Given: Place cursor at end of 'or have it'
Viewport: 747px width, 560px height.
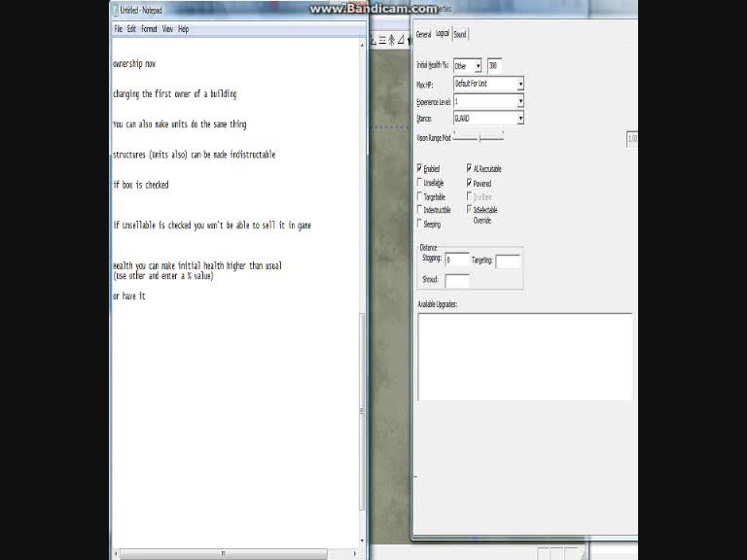Looking at the screenshot, I should pyautogui.click(x=145, y=297).
